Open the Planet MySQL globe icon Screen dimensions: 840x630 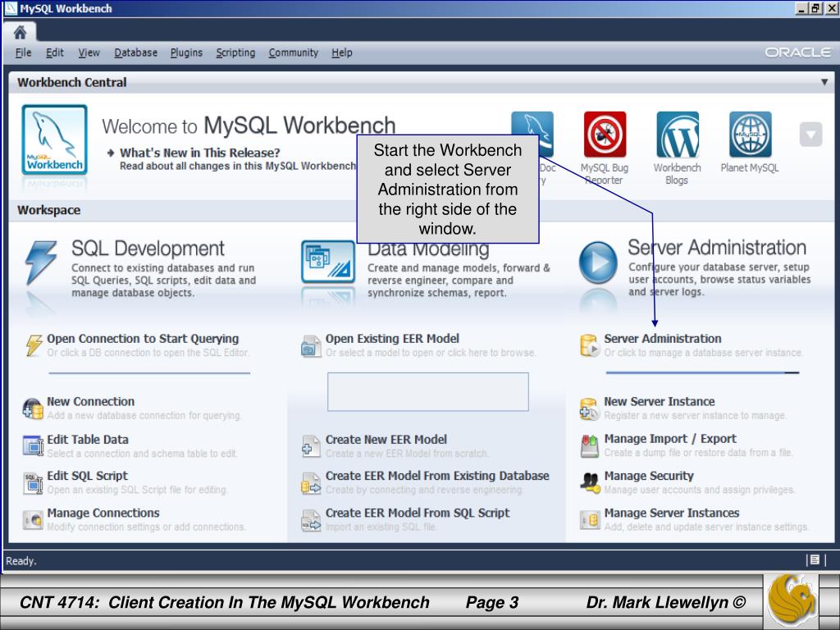tap(751, 134)
